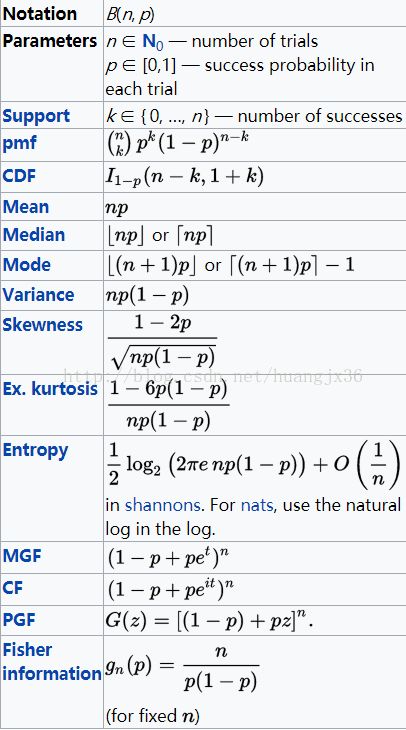Open the Support link
Viewport: 406px width, 730px height.
36,116
